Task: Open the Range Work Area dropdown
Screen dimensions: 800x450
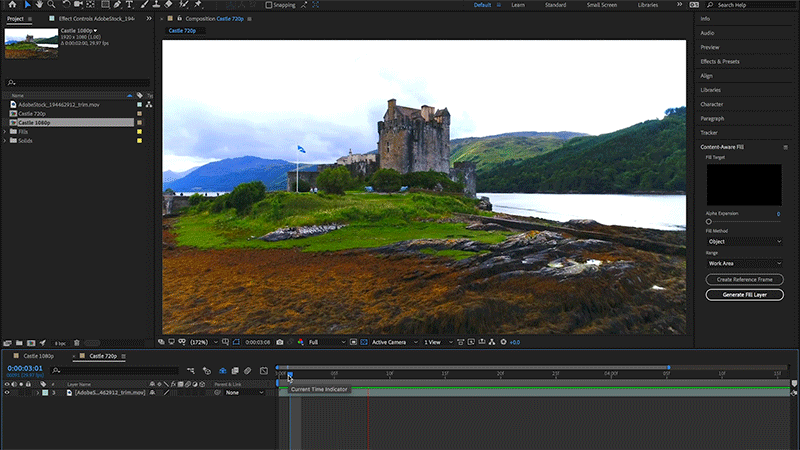Action: 744,263
